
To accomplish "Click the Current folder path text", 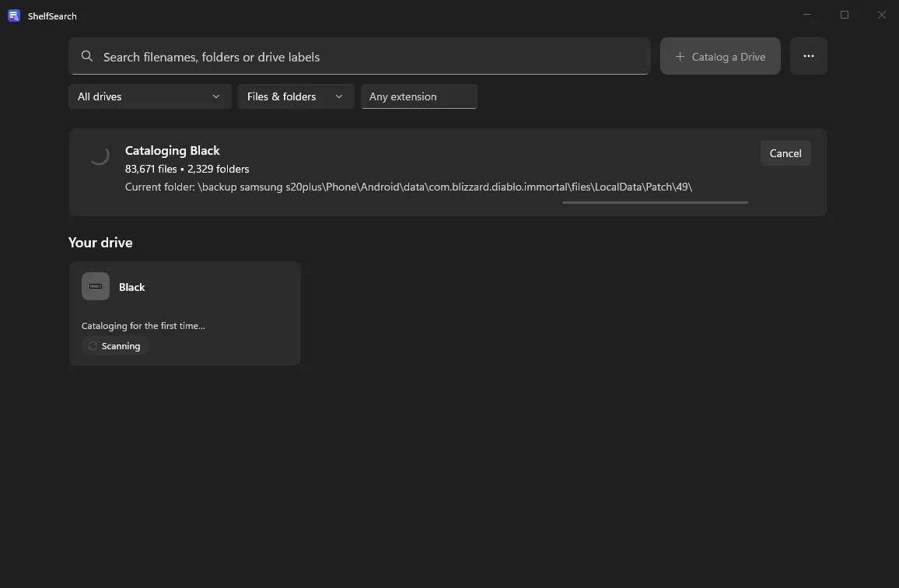I will click(x=409, y=187).
